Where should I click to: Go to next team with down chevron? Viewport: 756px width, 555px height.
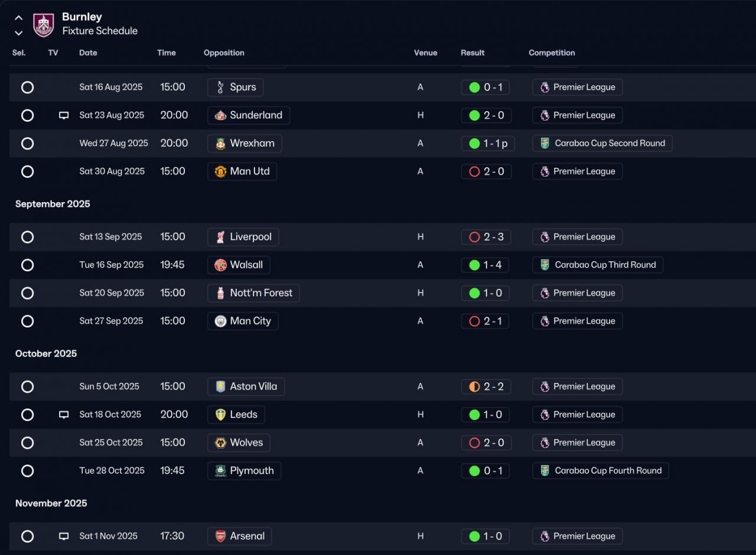point(18,33)
